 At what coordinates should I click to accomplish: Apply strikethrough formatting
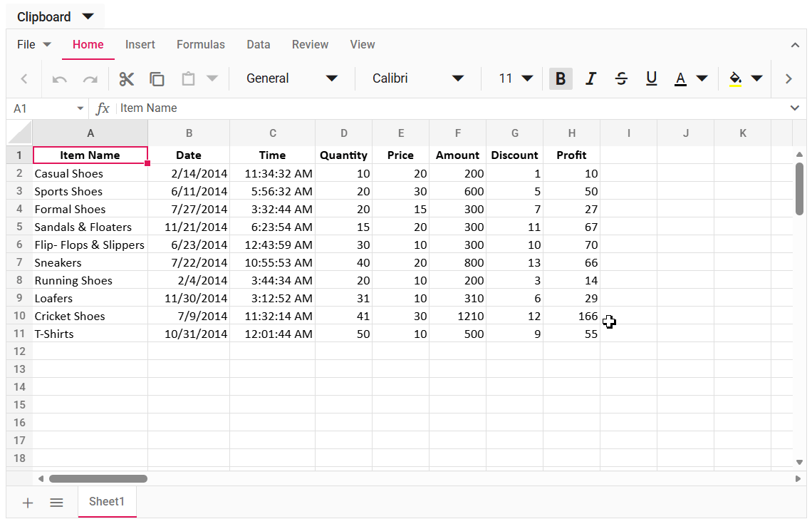click(621, 78)
